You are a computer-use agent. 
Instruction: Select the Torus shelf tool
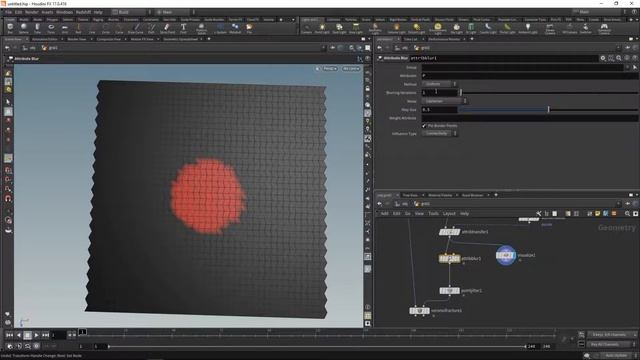pyautogui.click(x=51, y=29)
